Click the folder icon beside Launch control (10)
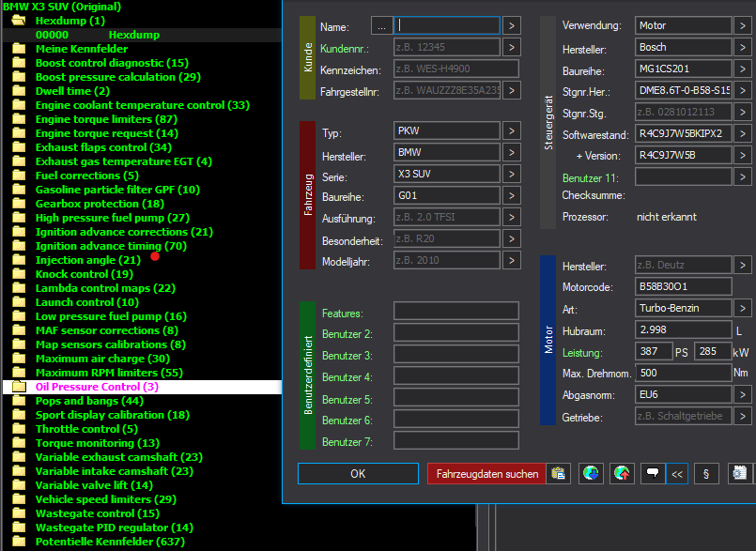Image resolution: width=756 pixels, height=551 pixels. [x=19, y=302]
